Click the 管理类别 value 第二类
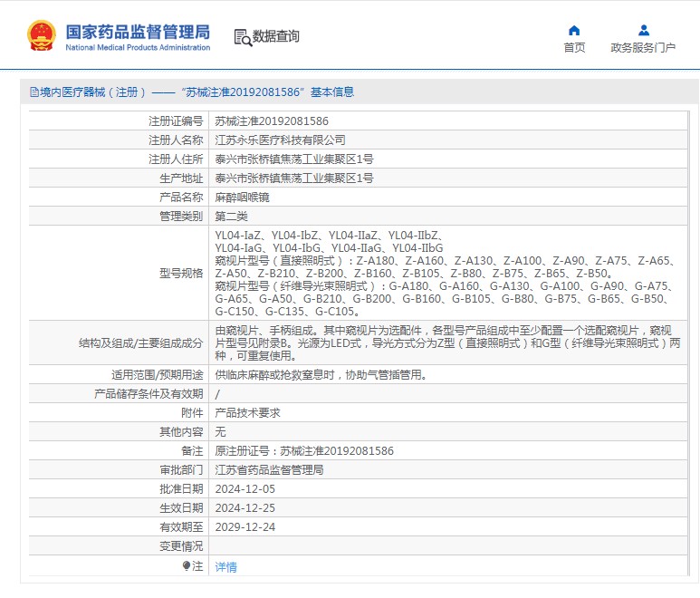 click(231, 217)
